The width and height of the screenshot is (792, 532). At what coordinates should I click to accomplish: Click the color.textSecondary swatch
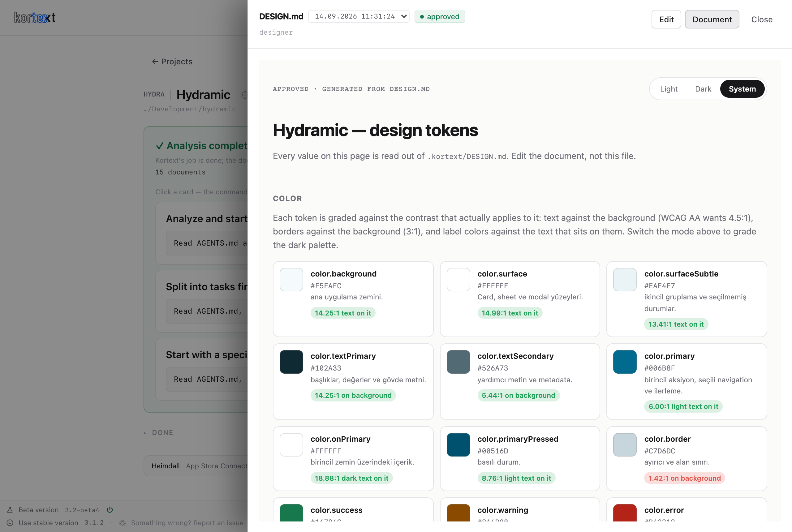(458, 362)
